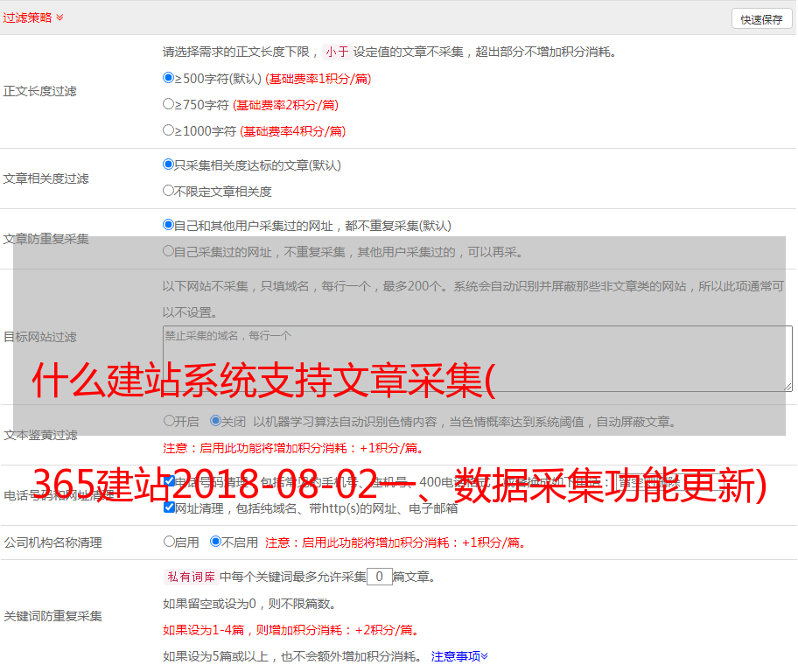Toggle the 网址清理 checkbox
Viewport: 798px width, 672px height.
click(x=169, y=507)
